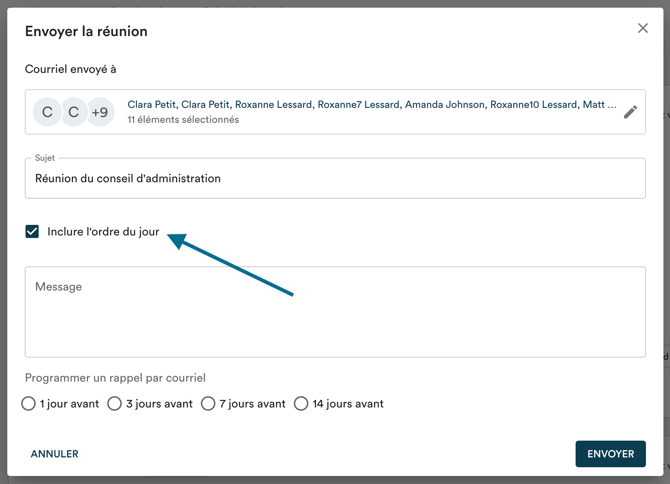Select the 1 jour avant reminder
Image resolution: width=670 pixels, height=484 pixels.
click(x=29, y=404)
